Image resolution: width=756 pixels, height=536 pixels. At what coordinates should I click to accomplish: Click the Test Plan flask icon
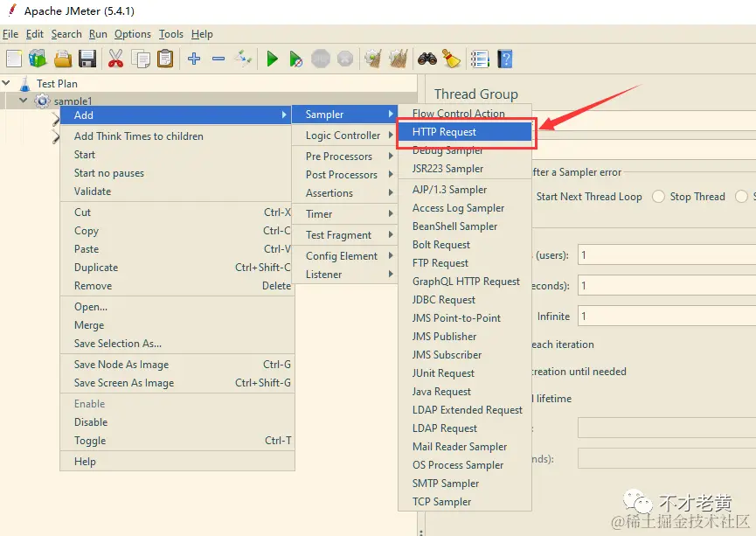(25, 84)
